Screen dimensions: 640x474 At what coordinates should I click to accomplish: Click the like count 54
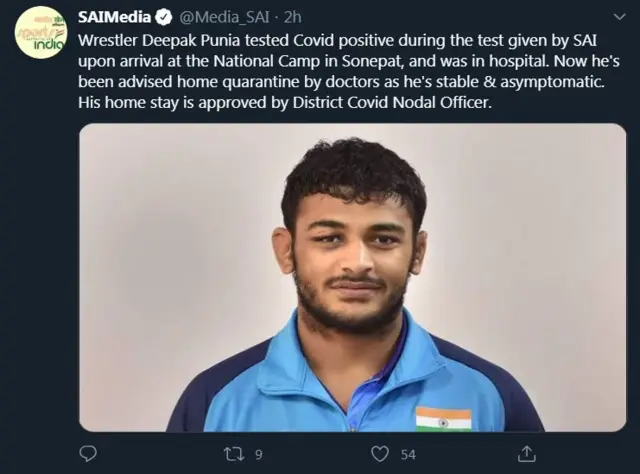pyautogui.click(x=408, y=454)
